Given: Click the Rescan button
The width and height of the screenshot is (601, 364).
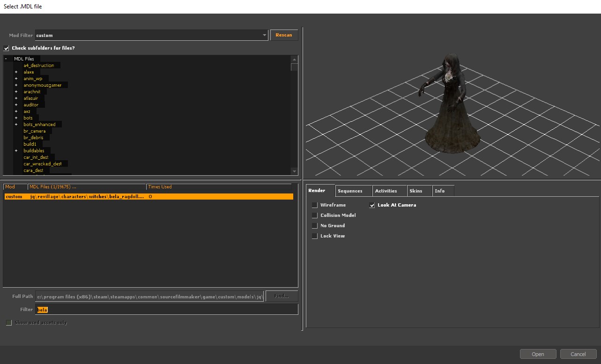Looking at the screenshot, I should tap(283, 35).
